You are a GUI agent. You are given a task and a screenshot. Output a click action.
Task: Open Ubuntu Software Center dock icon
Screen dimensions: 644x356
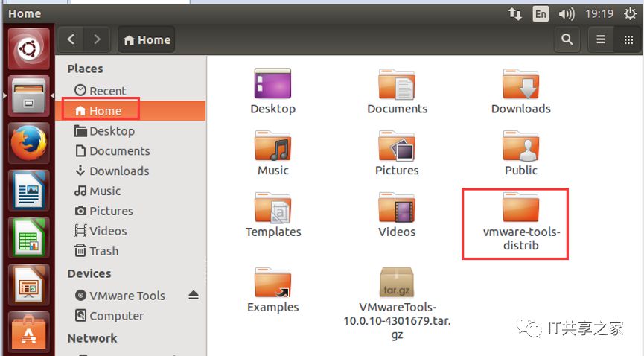[29, 331]
